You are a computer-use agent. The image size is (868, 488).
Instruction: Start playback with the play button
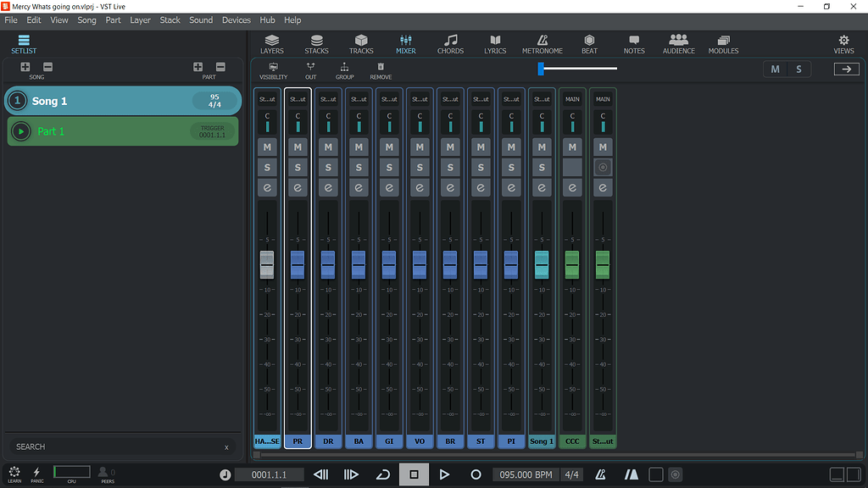[x=444, y=474]
